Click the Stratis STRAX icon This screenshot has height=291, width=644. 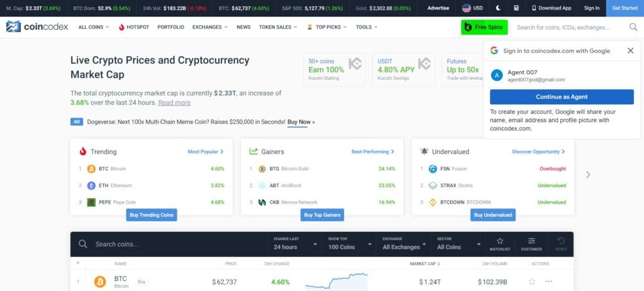[x=433, y=185]
